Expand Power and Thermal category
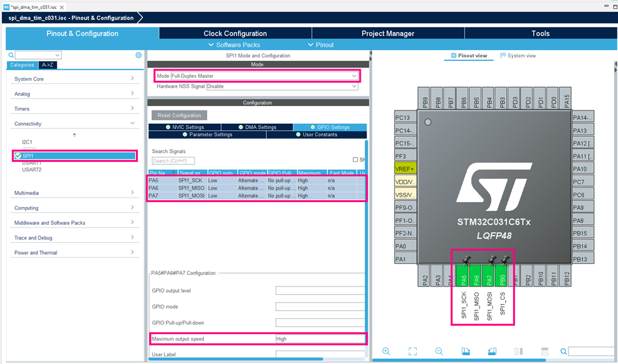The width and height of the screenshot is (618, 364). (x=74, y=253)
